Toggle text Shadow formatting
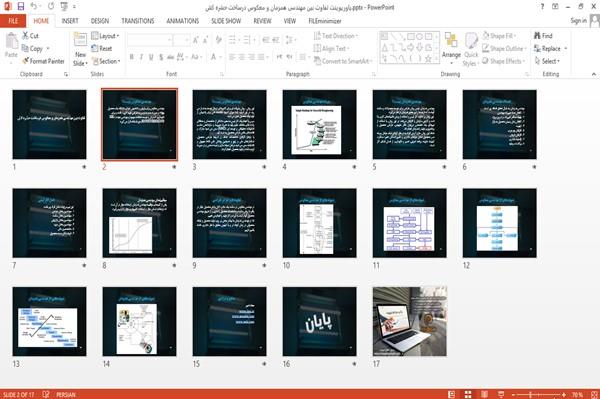600x399 pixels. (x=161, y=57)
